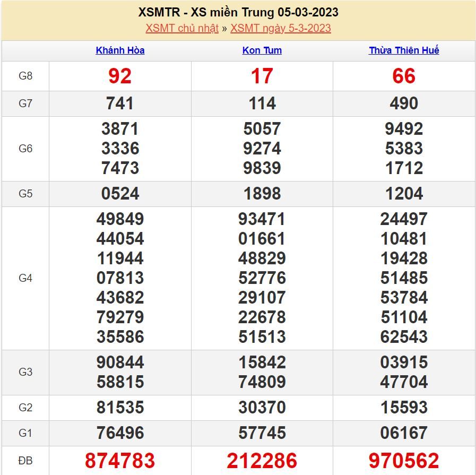This screenshot has width=476, height=475.
Task: Click the G5 number 1898
Action: (262, 194)
